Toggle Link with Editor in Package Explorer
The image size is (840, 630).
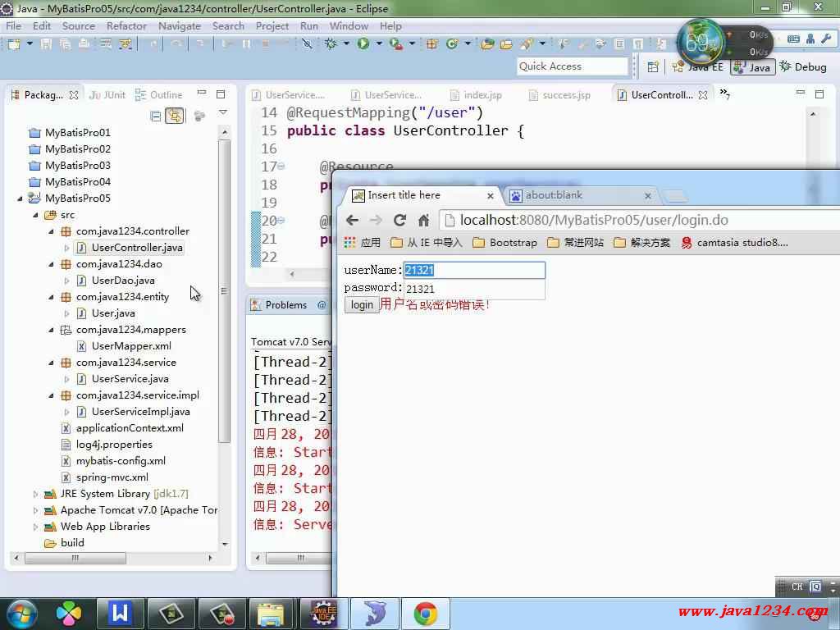(175, 116)
